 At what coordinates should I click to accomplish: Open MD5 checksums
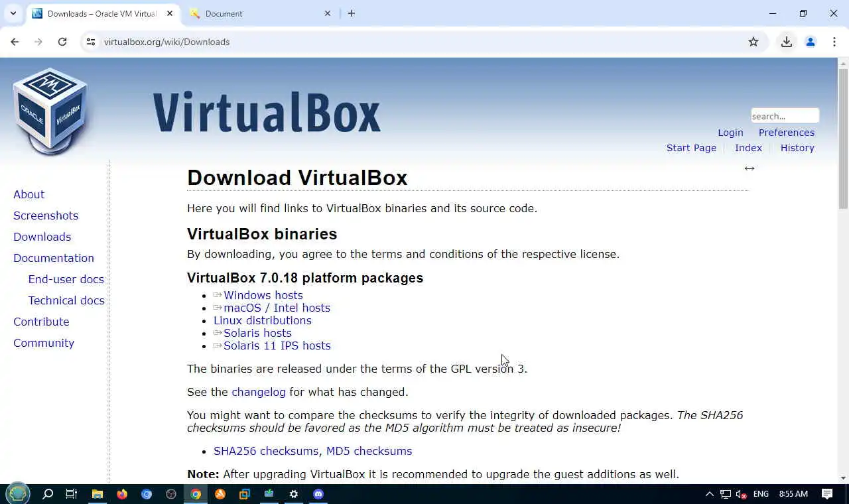369,451
